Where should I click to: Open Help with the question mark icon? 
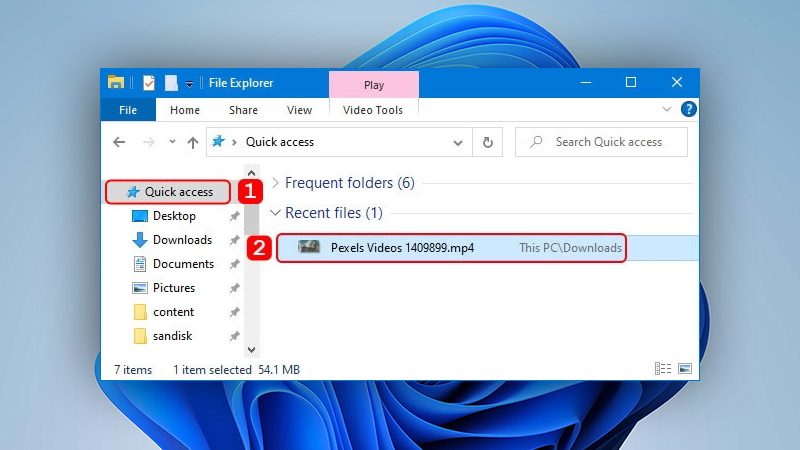688,109
